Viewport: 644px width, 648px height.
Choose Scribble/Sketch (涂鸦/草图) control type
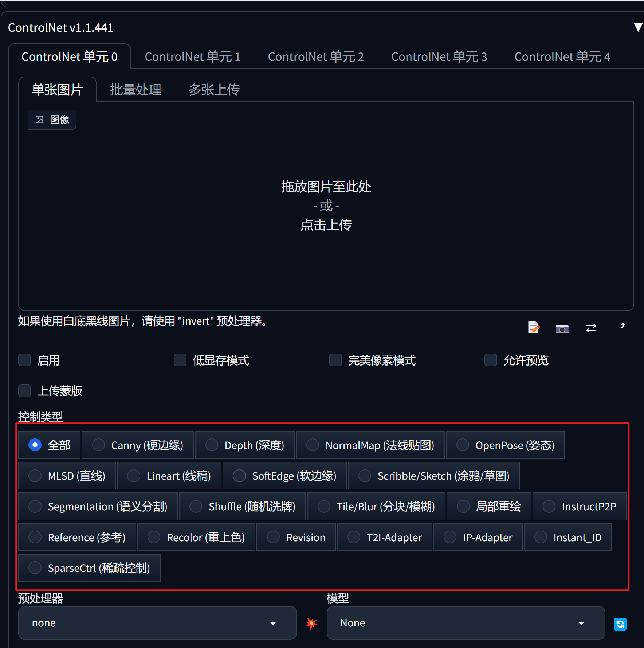(x=434, y=476)
